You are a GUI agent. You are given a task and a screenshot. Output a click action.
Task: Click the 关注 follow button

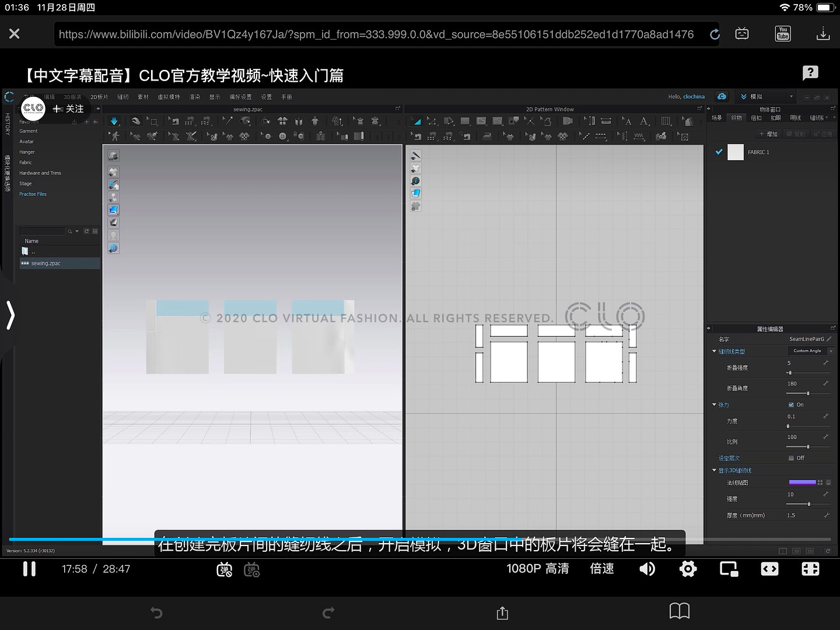(68, 108)
